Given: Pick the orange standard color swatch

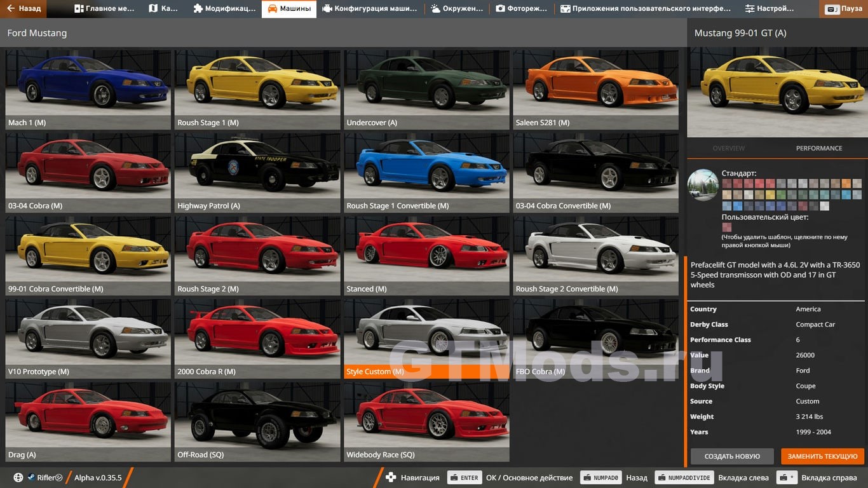Looking at the screenshot, I should (846, 184).
